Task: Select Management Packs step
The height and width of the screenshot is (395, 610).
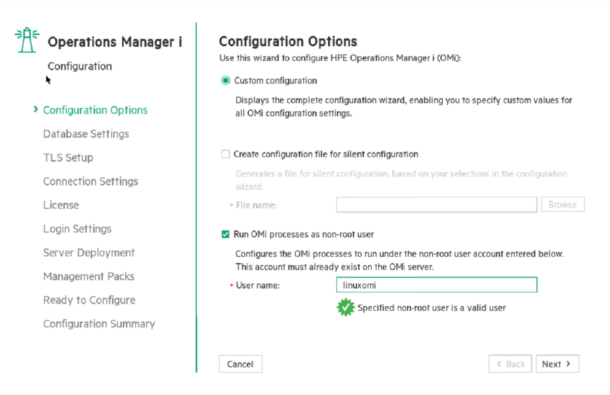Action: 89,276
